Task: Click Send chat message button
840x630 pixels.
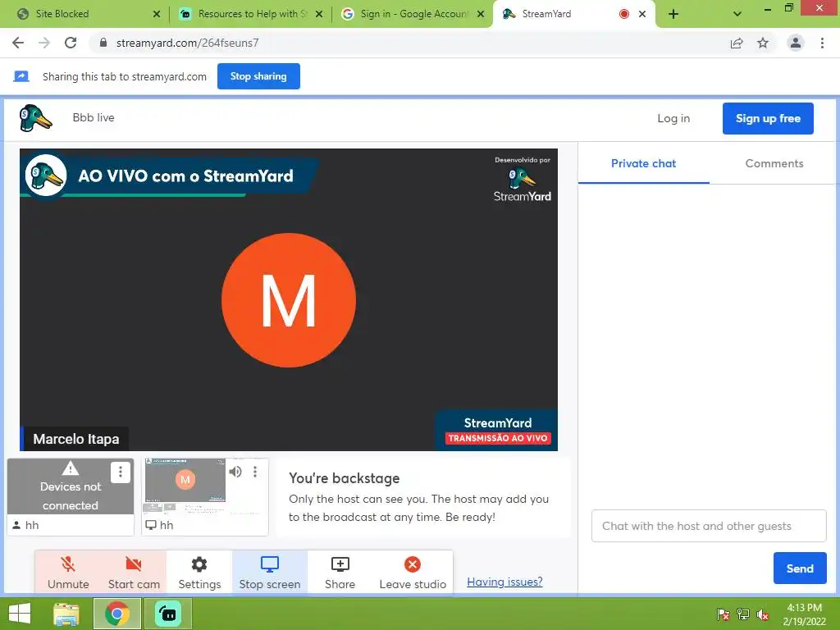Action: [799, 568]
